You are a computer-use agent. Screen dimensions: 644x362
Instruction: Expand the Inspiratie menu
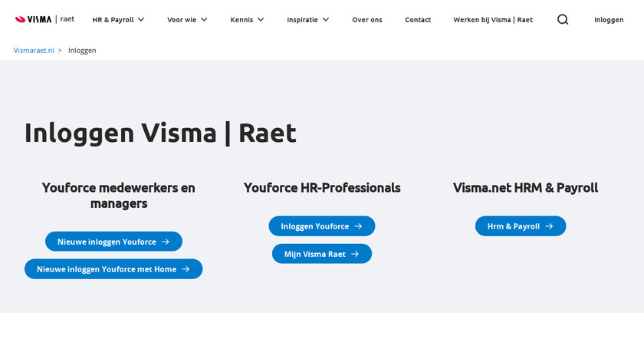[x=308, y=20]
